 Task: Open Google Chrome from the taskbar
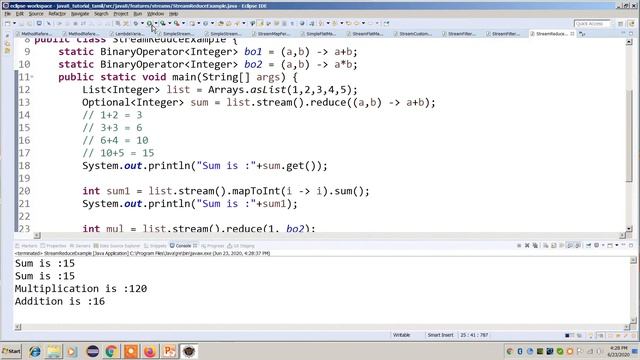click(x=111, y=351)
